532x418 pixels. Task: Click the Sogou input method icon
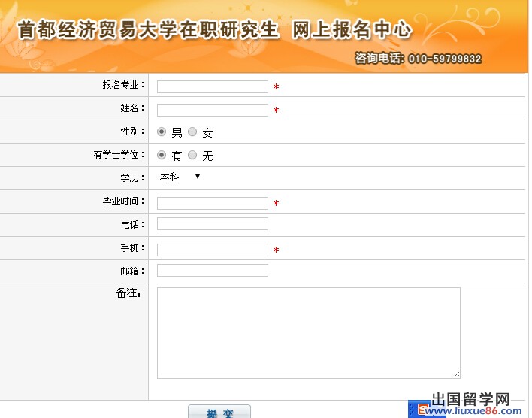[x=422, y=410]
